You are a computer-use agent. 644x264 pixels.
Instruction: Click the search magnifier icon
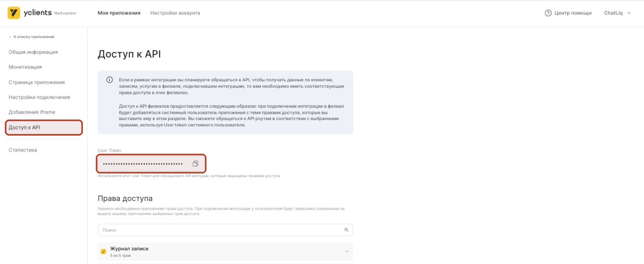click(x=346, y=230)
